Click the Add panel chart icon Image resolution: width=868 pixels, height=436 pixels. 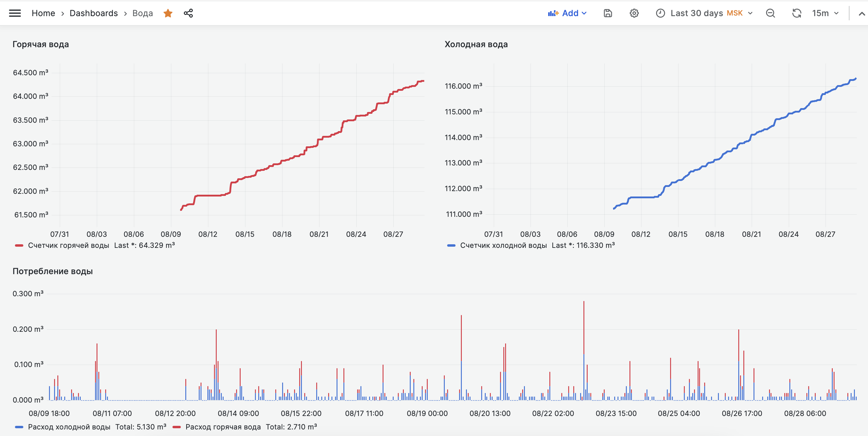(553, 13)
